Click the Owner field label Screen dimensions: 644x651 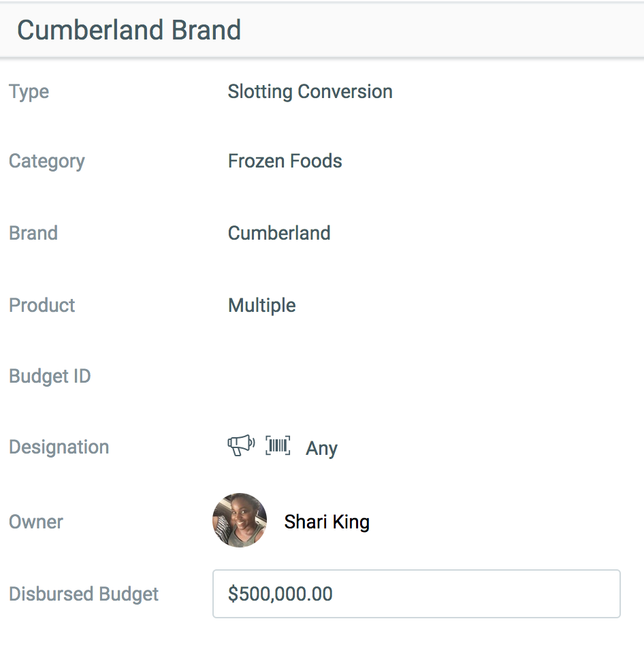click(36, 522)
